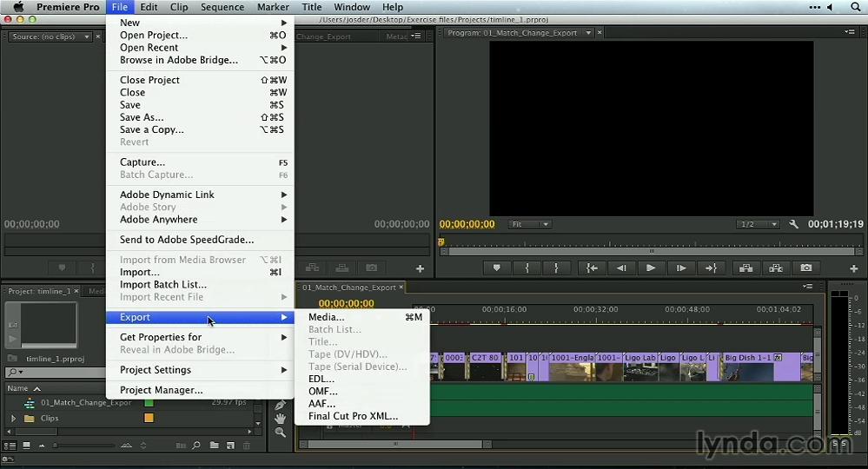Viewport: 868px width, 469px height.
Task: Add a marker in Program monitor
Action: [x=497, y=268]
